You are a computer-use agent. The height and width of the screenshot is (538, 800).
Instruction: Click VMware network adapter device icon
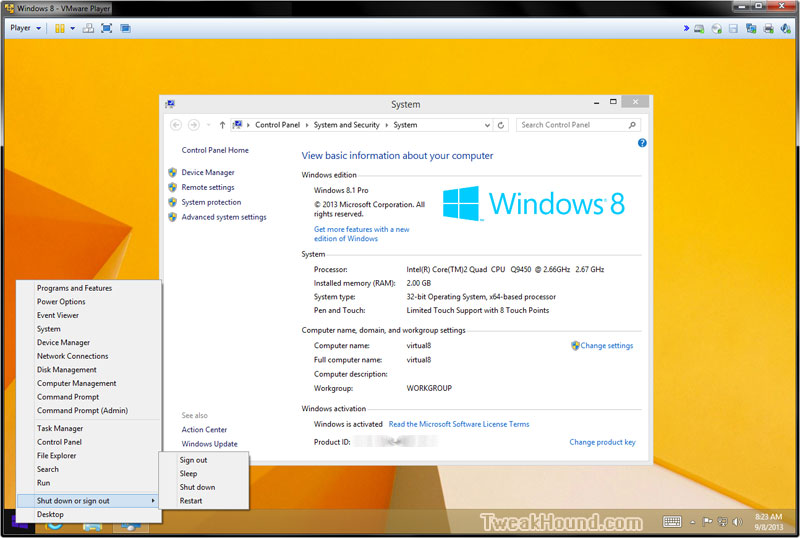[x=751, y=29]
